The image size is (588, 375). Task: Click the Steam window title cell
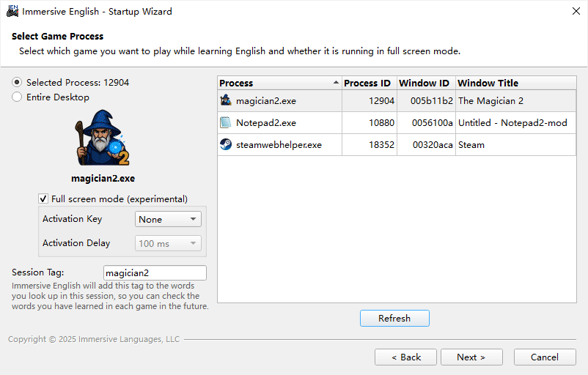pos(516,144)
